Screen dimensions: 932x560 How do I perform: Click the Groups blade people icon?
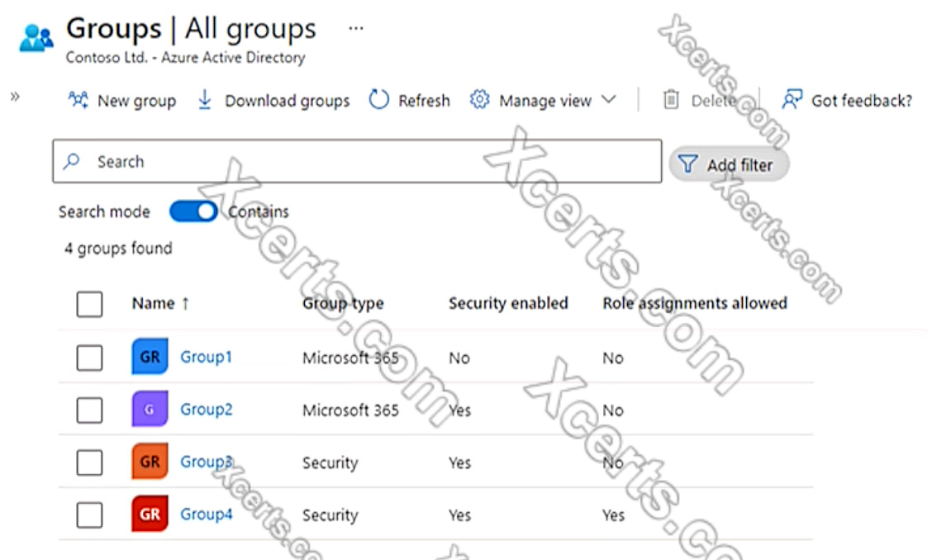(x=36, y=37)
